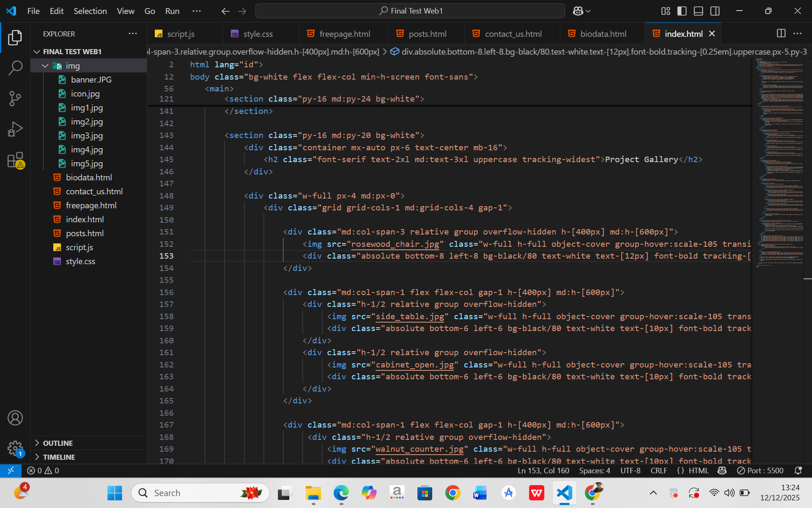Toggle the Secondary Side Bar layout button
This screenshot has width=812, height=508.
(x=715, y=11)
